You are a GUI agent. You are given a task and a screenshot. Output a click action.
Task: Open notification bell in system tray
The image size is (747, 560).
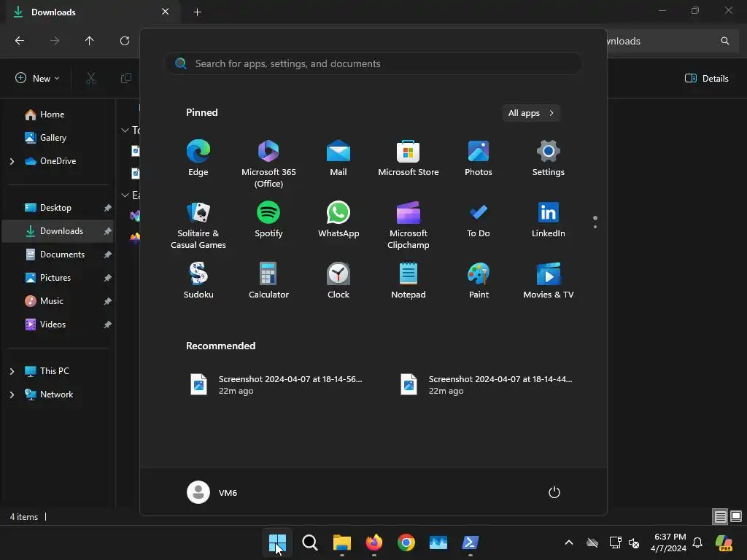(x=697, y=542)
